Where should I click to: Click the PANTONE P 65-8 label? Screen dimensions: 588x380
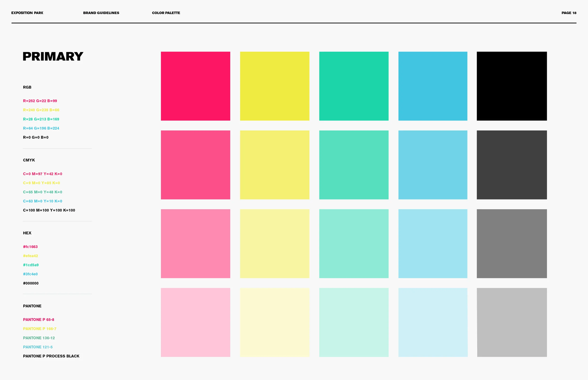(x=39, y=319)
